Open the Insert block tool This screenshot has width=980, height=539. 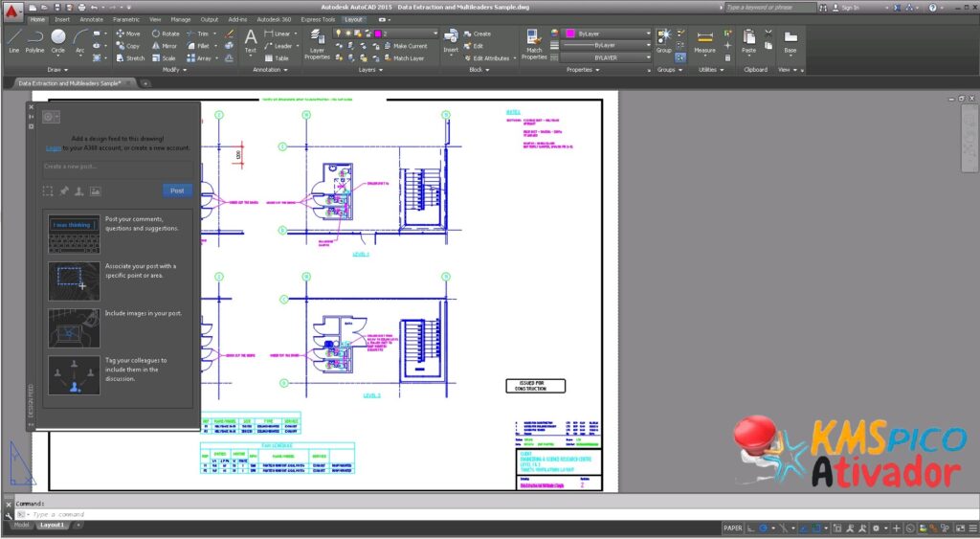click(x=451, y=41)
